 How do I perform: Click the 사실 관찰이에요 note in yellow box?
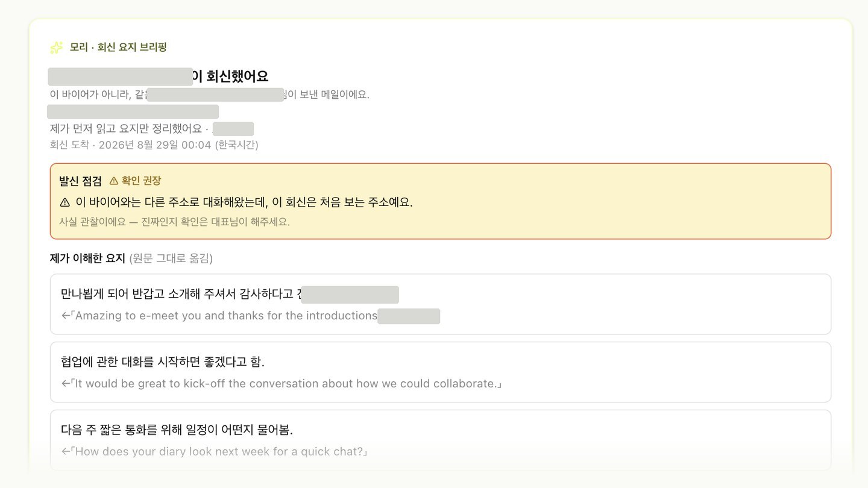click(174, 222)
